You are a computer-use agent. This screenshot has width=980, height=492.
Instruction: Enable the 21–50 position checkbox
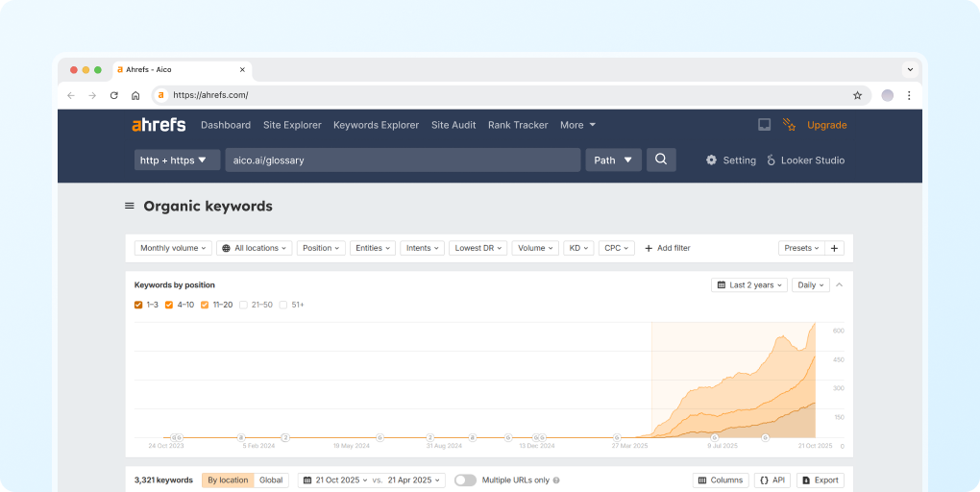[244, 305]
